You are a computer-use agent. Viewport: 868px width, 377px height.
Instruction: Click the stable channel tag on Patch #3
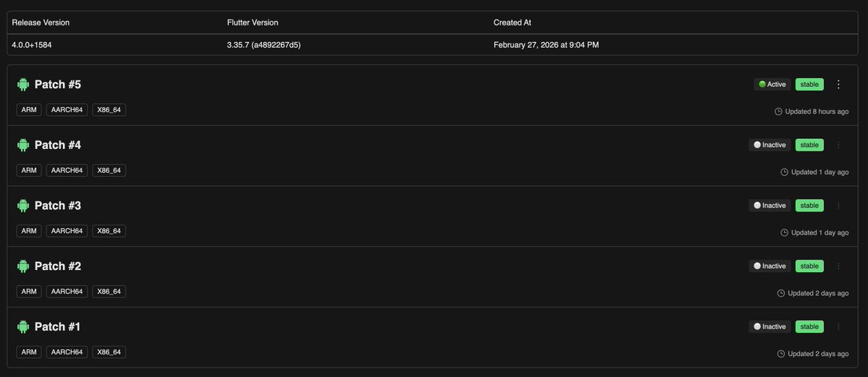pyautogui.click(x=809, y=206)
